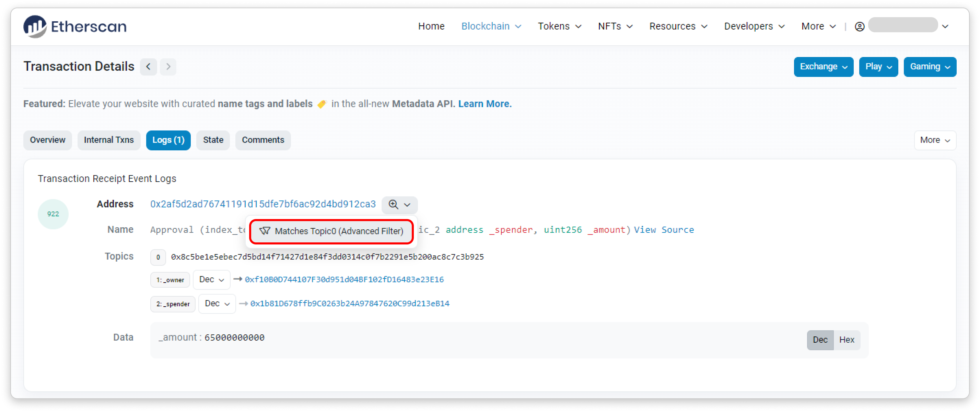980x412 pixels.
Task: Open the View Source link
Action: [664, 230]
